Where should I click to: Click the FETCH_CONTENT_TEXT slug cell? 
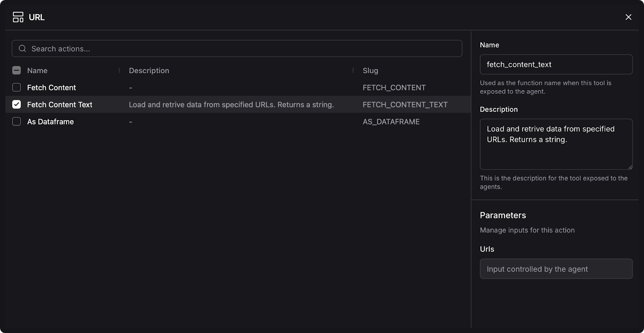coord(405,105)
